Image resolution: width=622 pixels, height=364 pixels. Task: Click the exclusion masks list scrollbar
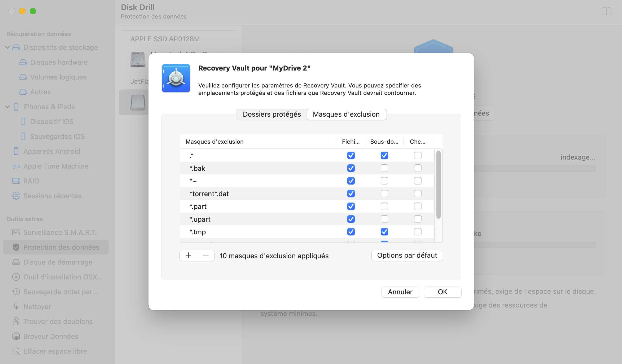pos(438,185)
